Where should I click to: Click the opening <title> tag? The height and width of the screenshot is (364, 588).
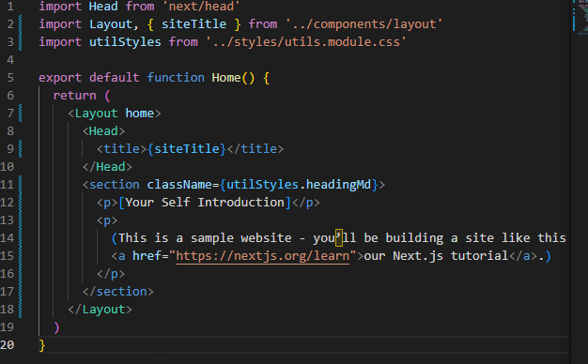coord(122,148)
